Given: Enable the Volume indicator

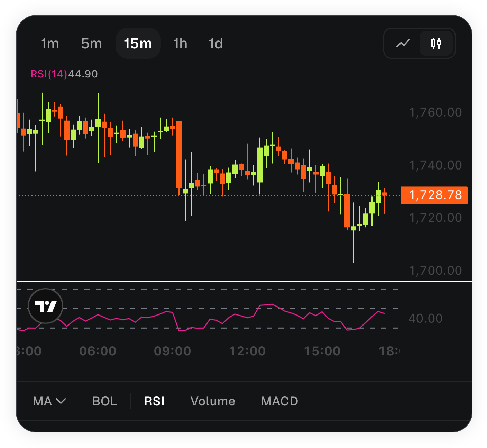Looking at the screenshot, I should 213,401.
